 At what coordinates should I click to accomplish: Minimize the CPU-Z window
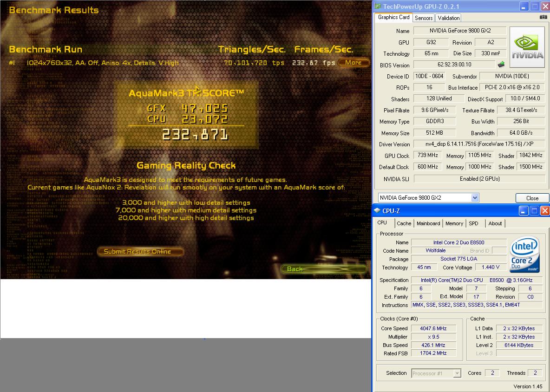524,211
